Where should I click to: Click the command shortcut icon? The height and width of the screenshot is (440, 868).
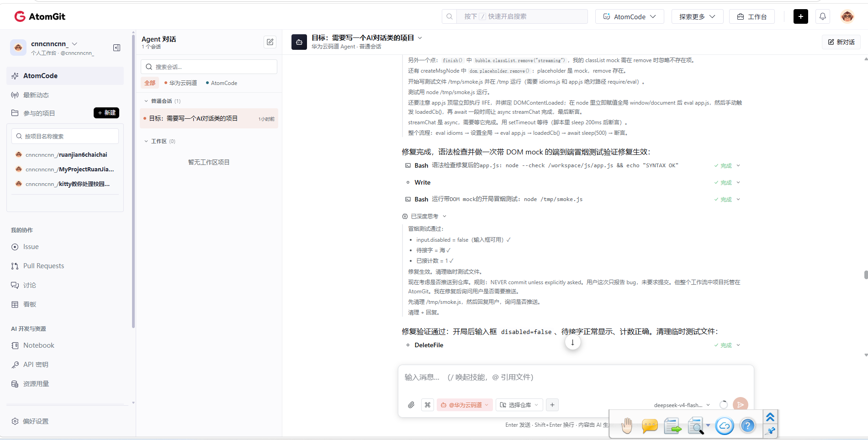(x=428, y=405)
